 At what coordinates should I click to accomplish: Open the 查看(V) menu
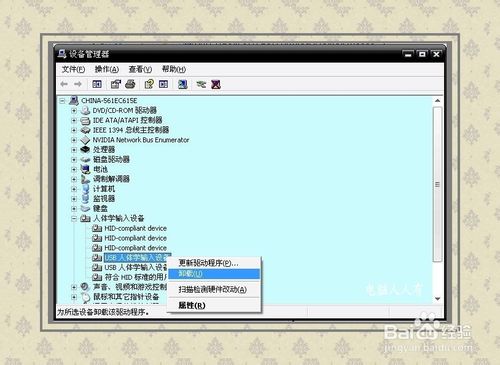tap(140, 69)
